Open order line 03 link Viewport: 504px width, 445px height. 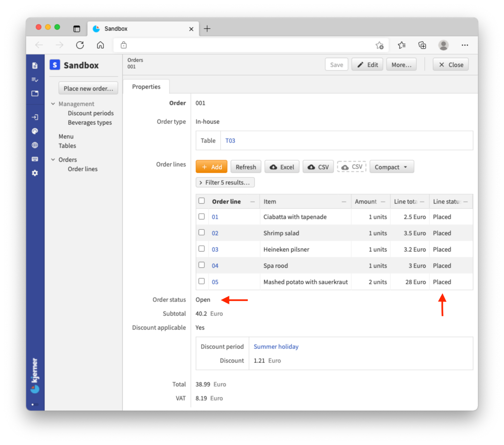click(x=215, y=249)
